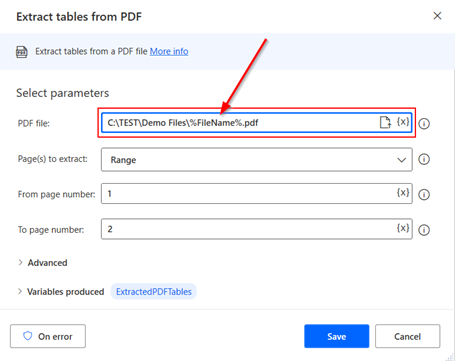Open the On error settings
The image size is (455, 361).
click(x=48, y=336)
